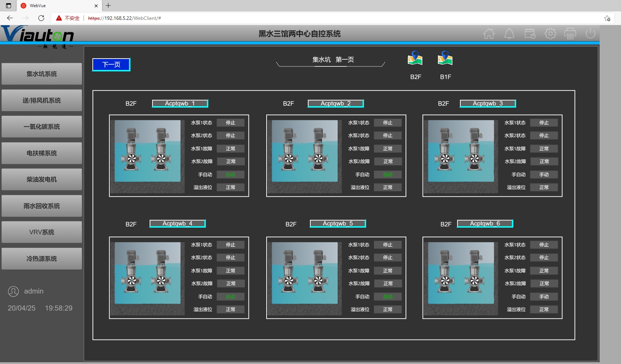Toggle Acptqwb_3 手自动 手动 indicator
The width and height of the screenshot is (621, 364).
(x=544, y=175)
